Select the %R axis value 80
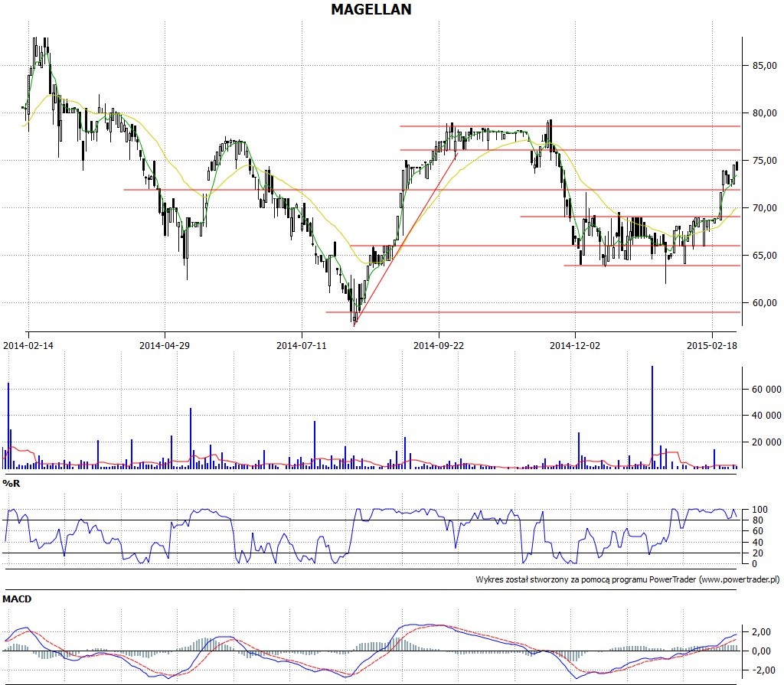Viewport: 784px width, 685px height. click(758, 520)
